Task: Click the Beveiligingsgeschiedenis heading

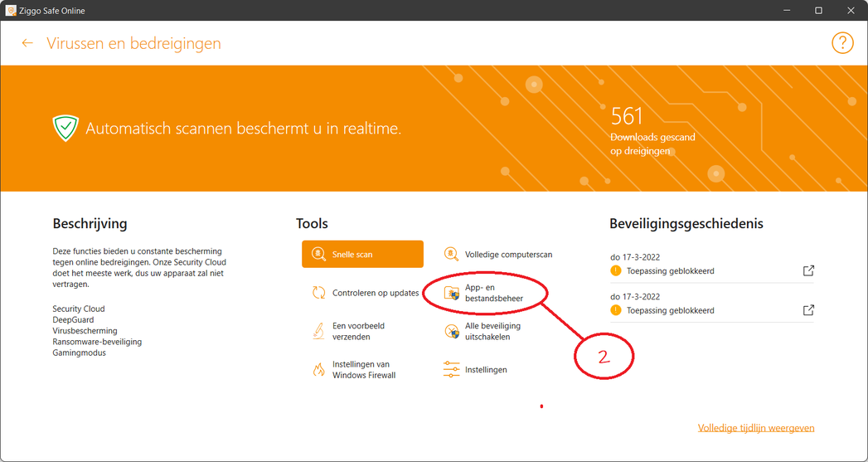Action: pyautogui.click(x=686, y=224)
